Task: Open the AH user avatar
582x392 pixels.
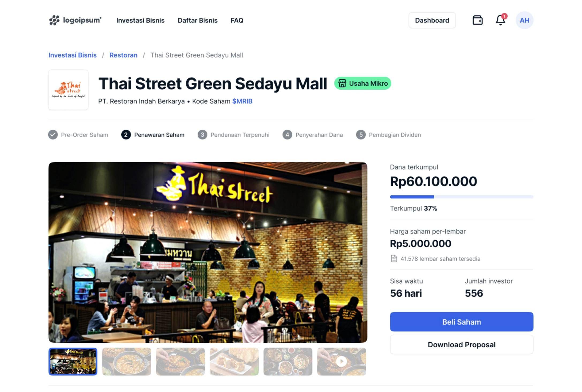Action: pos(524,20)
